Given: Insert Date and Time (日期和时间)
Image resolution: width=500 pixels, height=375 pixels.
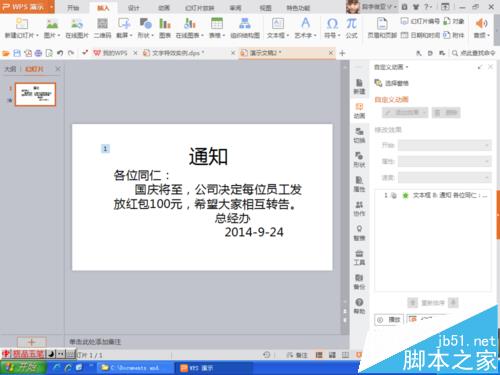Looking at the screenshot, I should pos(420,35).
